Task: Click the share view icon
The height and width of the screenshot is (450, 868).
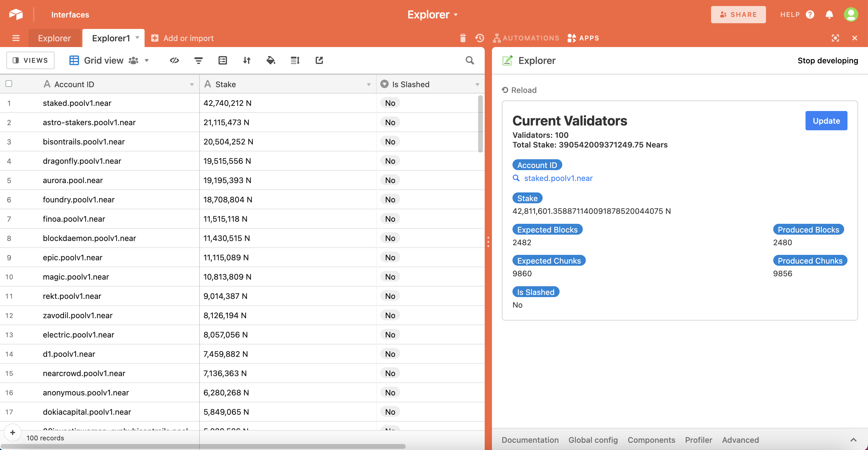Action: click(x=319, y=60)
